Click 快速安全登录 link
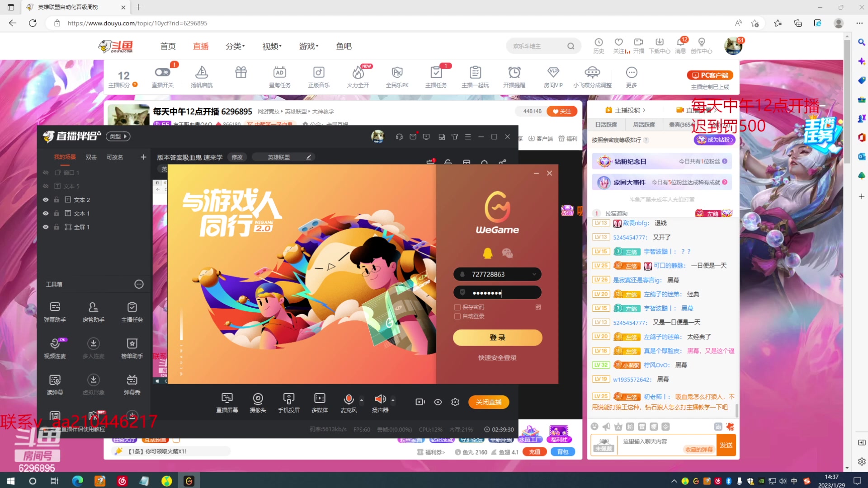The width and height of the screenshot is (868, 488). click(x=497, y=358)
